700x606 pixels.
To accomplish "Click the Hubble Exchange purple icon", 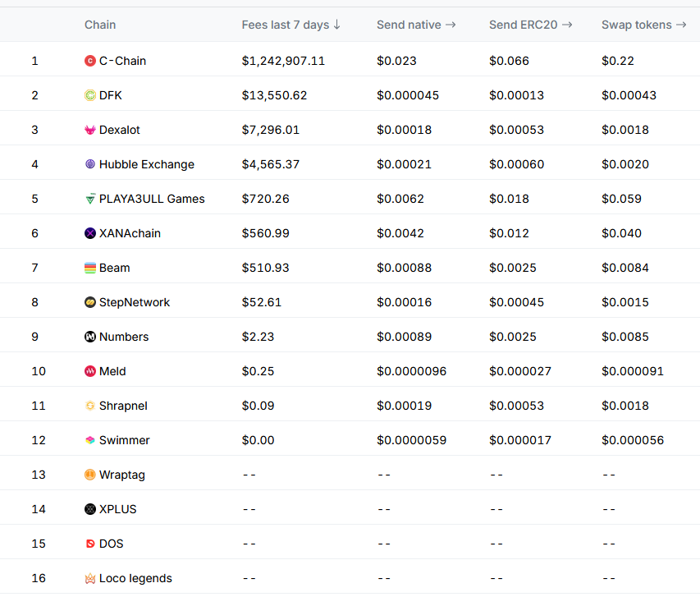I will pyautogui.click(x=90, y=164).
